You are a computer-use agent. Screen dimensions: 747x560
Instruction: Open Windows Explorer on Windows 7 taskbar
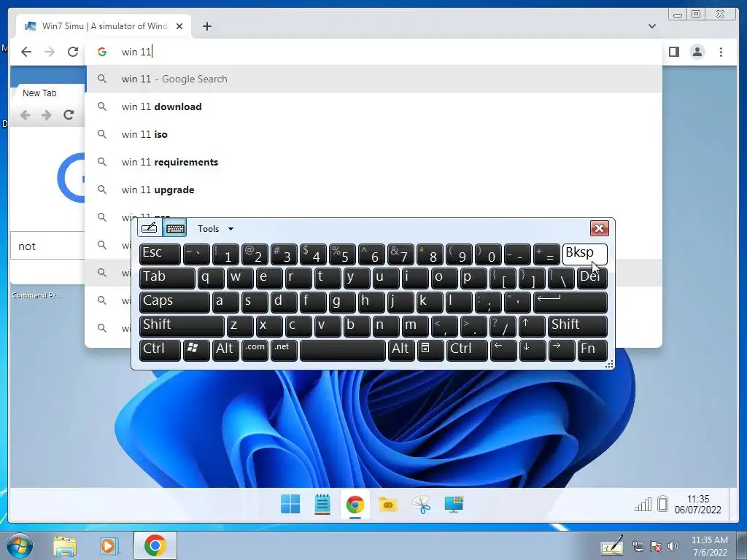[65, 545]
